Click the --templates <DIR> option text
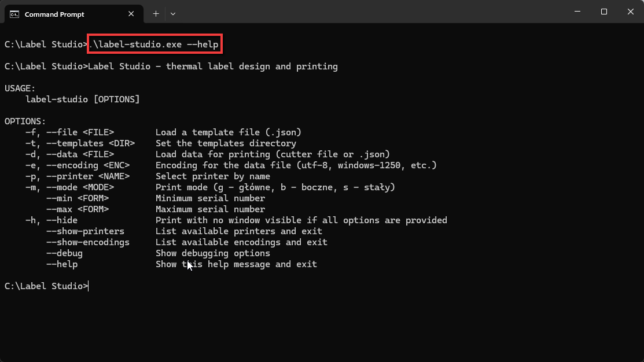644x362 pixels. click(x=90, y=143)
